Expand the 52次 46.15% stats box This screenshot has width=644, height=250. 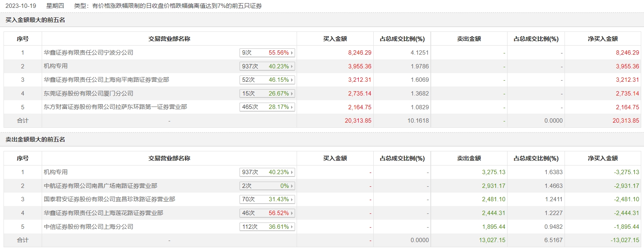coord(267,80)
